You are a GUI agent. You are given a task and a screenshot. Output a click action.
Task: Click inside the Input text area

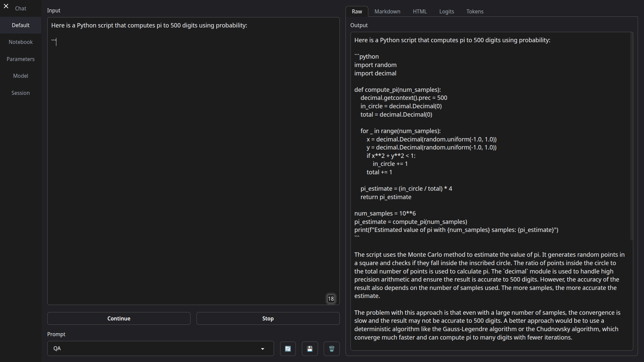tap(193, 161)
